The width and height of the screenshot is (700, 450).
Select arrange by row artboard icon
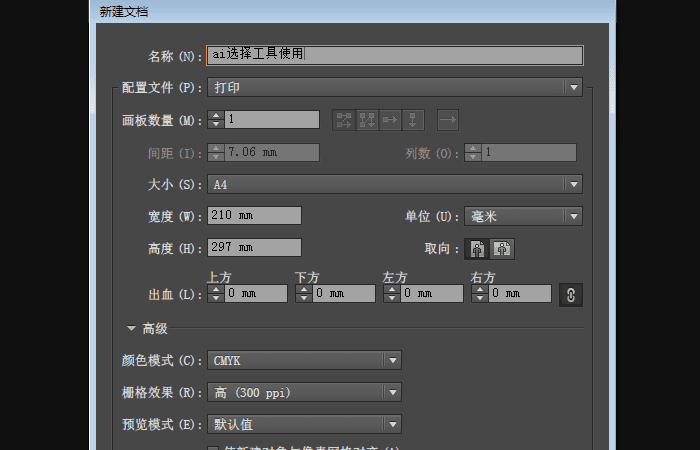390,120
